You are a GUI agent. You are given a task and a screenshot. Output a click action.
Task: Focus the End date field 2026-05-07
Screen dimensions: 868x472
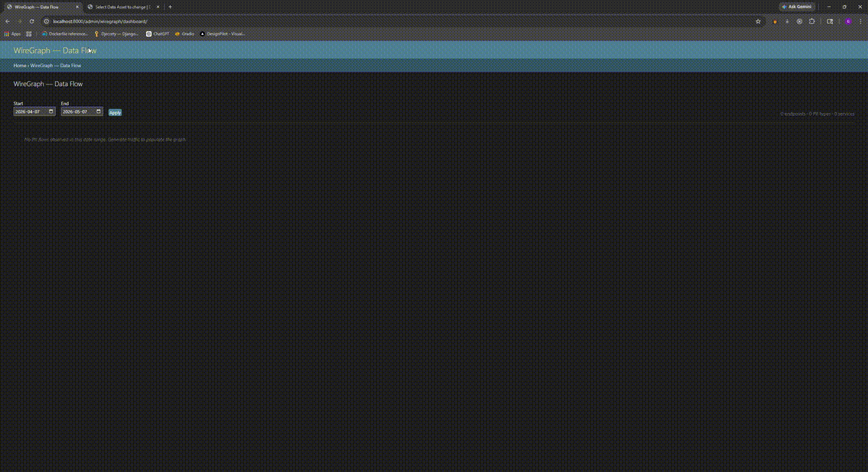coord(82,111)
